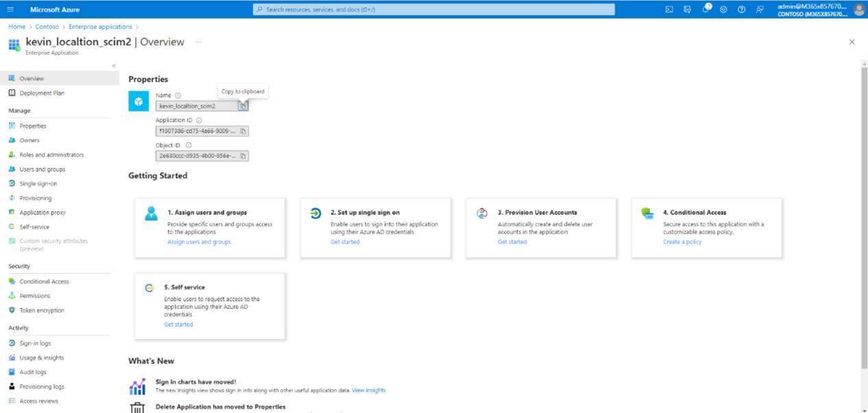
Task: Click the enterprise application grid icon by title
Action: tap(14, 45)
